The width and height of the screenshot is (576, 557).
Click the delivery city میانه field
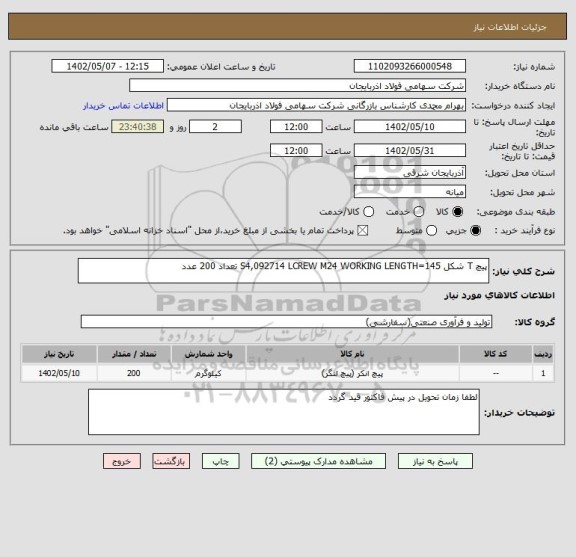coord(410,192)
